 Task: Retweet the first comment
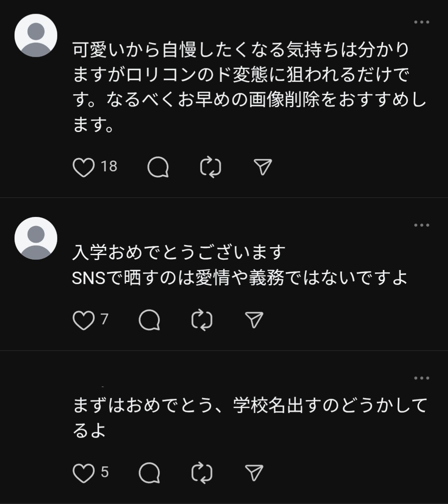[211, 166]
